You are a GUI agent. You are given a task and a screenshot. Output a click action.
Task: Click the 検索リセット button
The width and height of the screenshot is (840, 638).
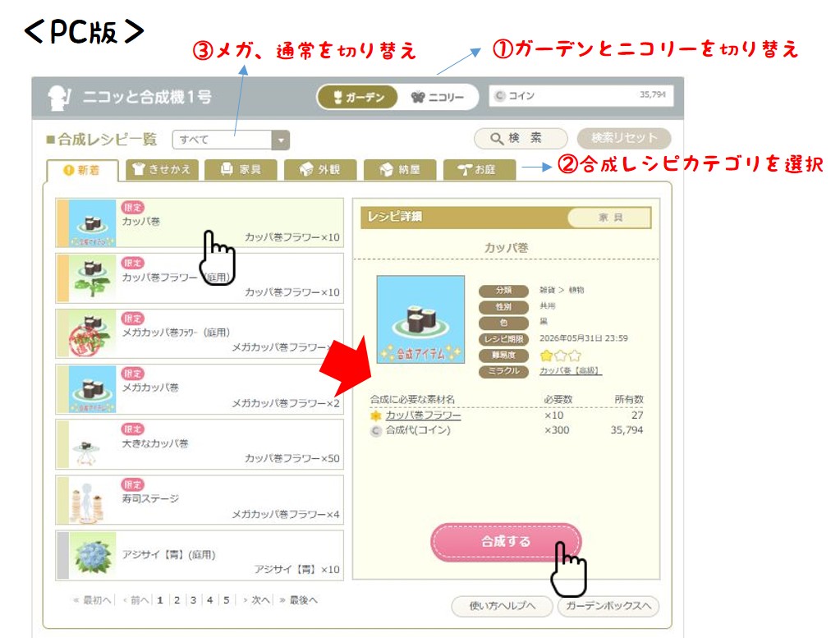(x=623, y=138)
